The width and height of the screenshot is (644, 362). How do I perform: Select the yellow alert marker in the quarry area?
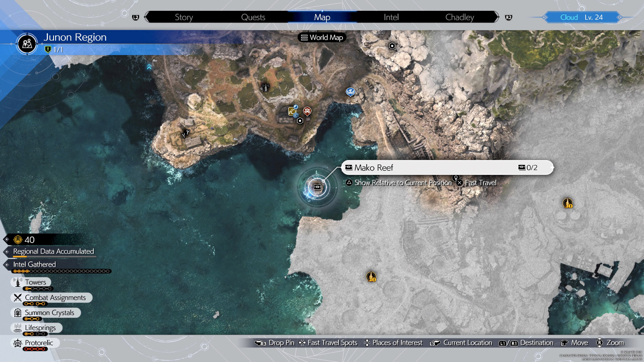tap(372, 277)
